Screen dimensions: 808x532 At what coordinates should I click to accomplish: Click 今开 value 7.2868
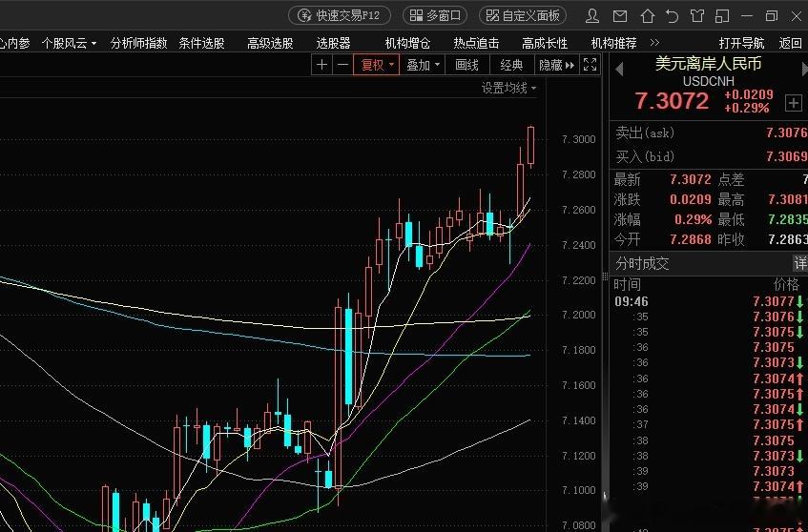click(x=691, y=239)
